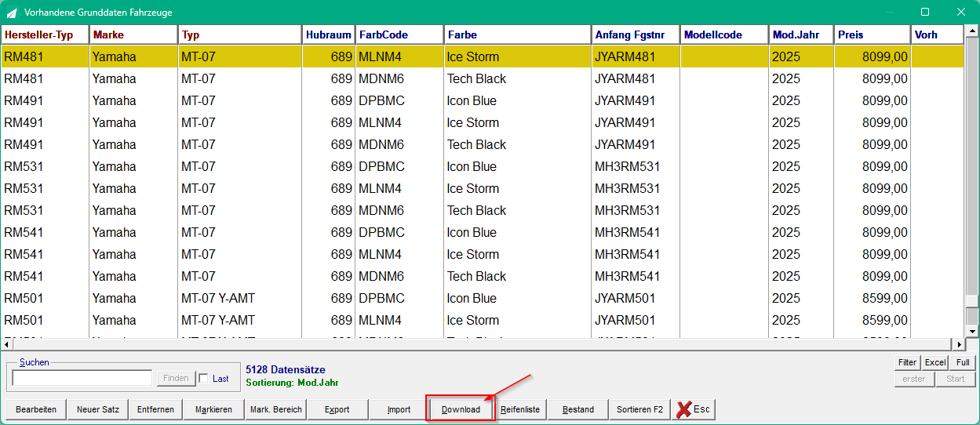Maximize the Vorhandene Grunddaten Fahrzeuge window
Image resolution: width=980 pixels, height=425 pixels.
(925, 12)
